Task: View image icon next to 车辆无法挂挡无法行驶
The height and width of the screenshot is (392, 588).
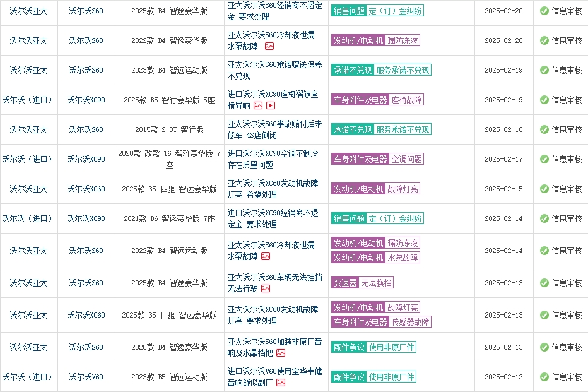Action: point(266,288)
